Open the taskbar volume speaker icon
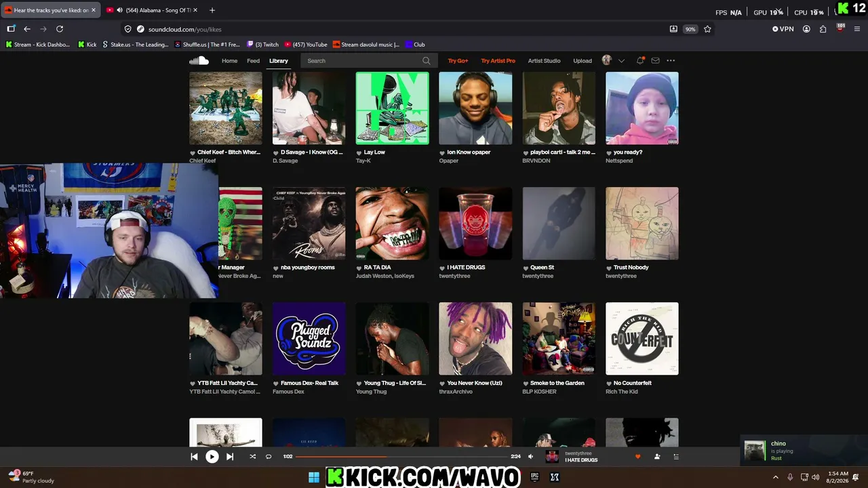 815,477
